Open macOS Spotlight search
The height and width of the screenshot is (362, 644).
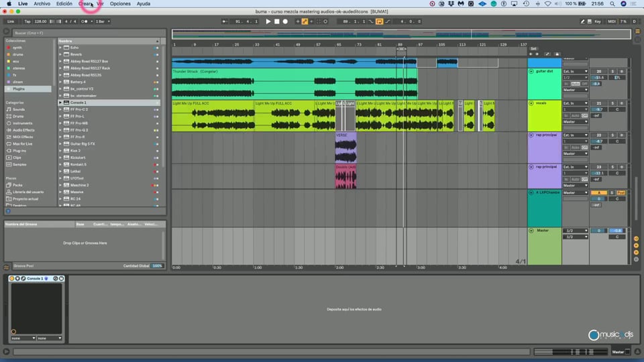point(612,4)
